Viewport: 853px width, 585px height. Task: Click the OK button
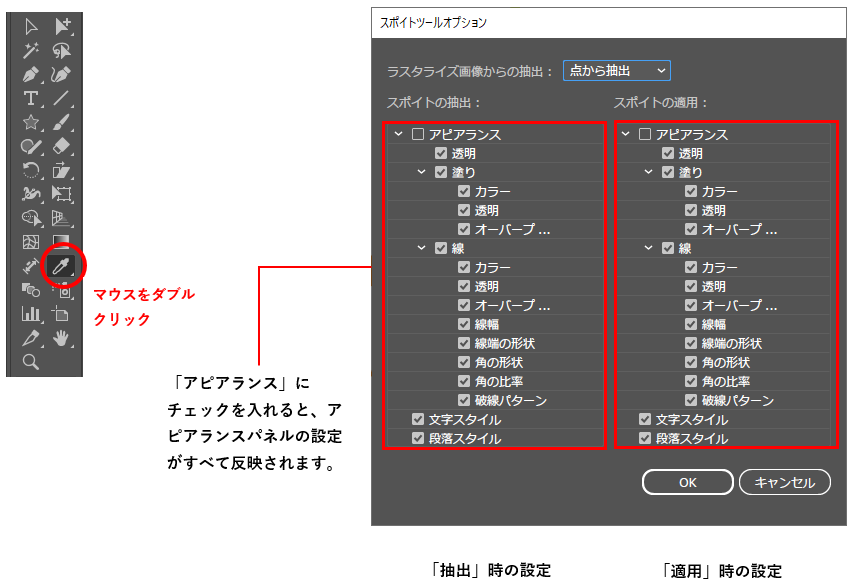pyautogui.click(x=687, y=482)
